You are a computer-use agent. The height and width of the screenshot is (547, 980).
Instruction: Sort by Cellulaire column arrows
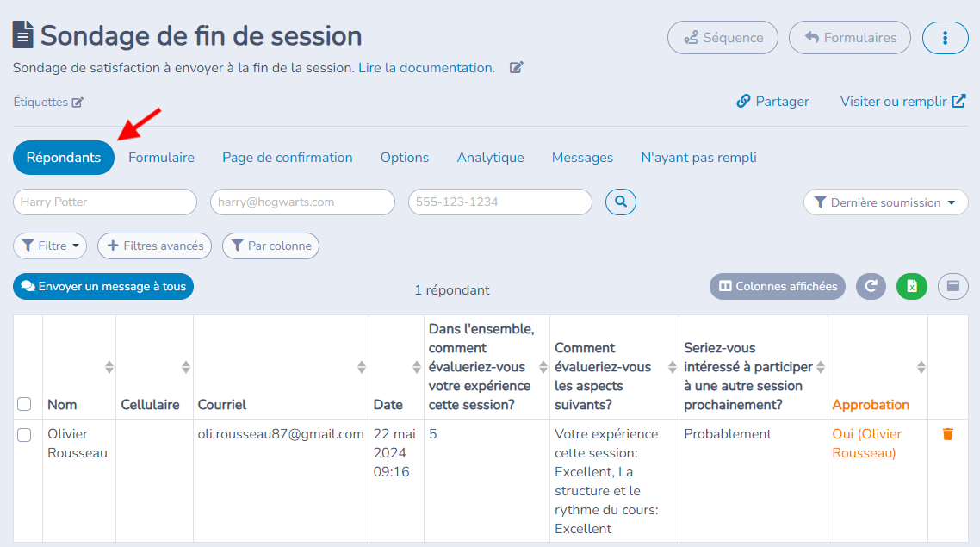pos(186,367)
